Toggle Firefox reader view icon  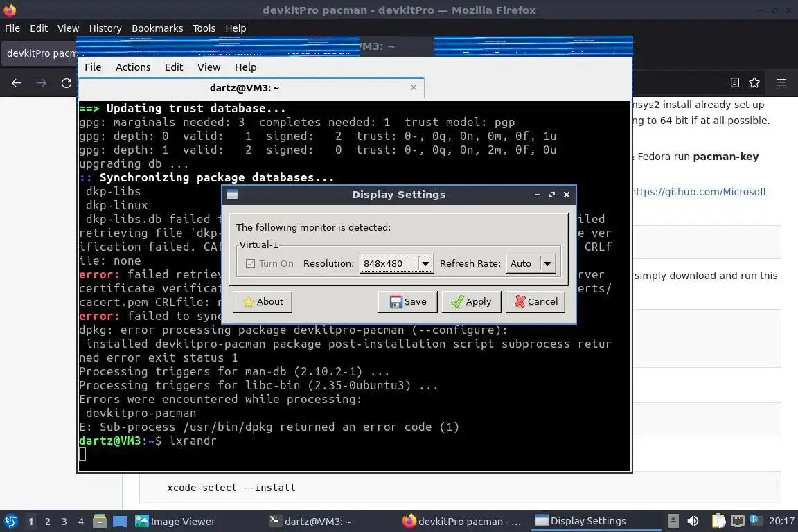[734, 82]
